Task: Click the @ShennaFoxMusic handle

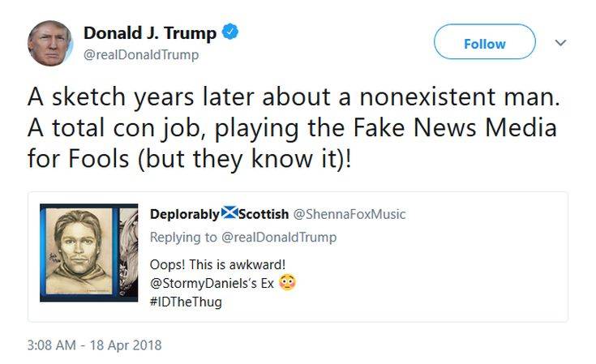Action: 348,214
